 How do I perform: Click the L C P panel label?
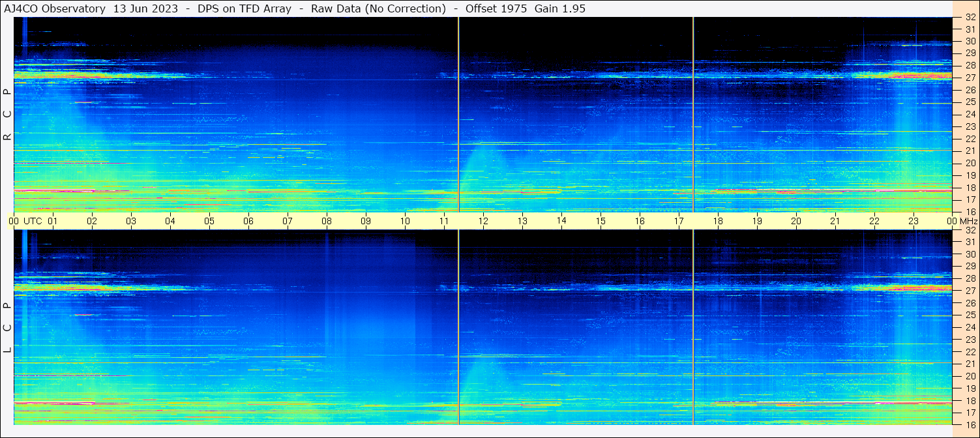pos(7,328)
